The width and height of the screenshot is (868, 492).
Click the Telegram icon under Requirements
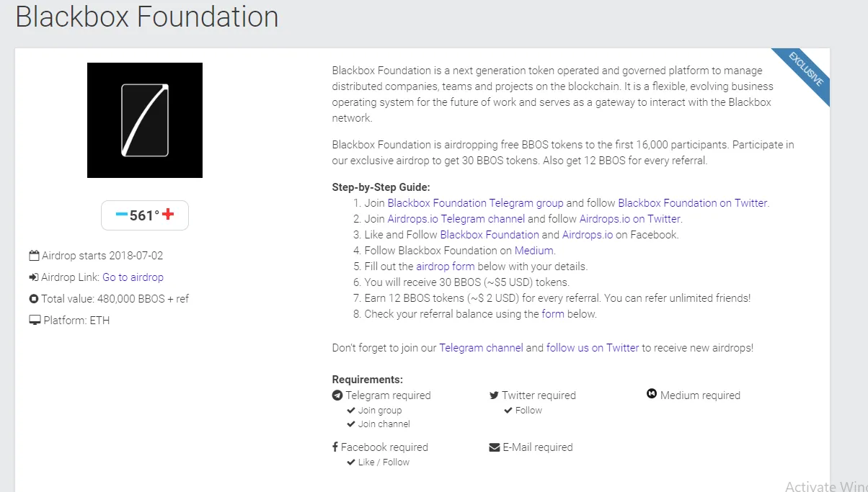[337, 395]
